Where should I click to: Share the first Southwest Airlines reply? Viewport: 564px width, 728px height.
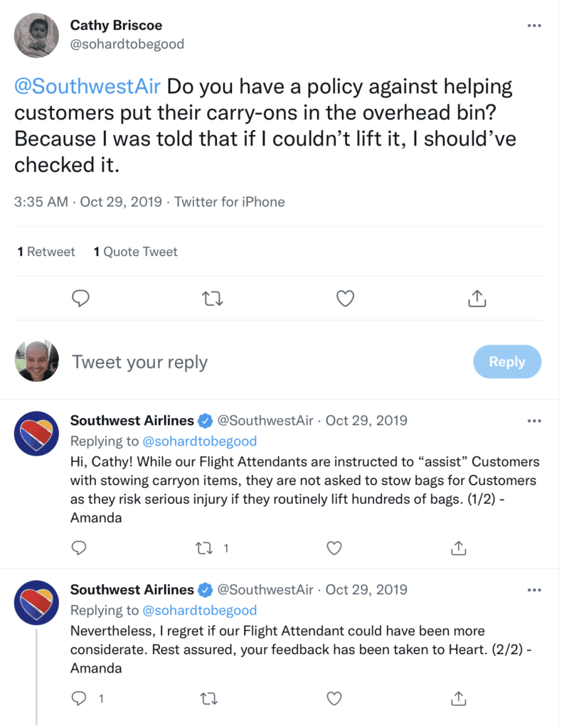click(x=459, y=548)
